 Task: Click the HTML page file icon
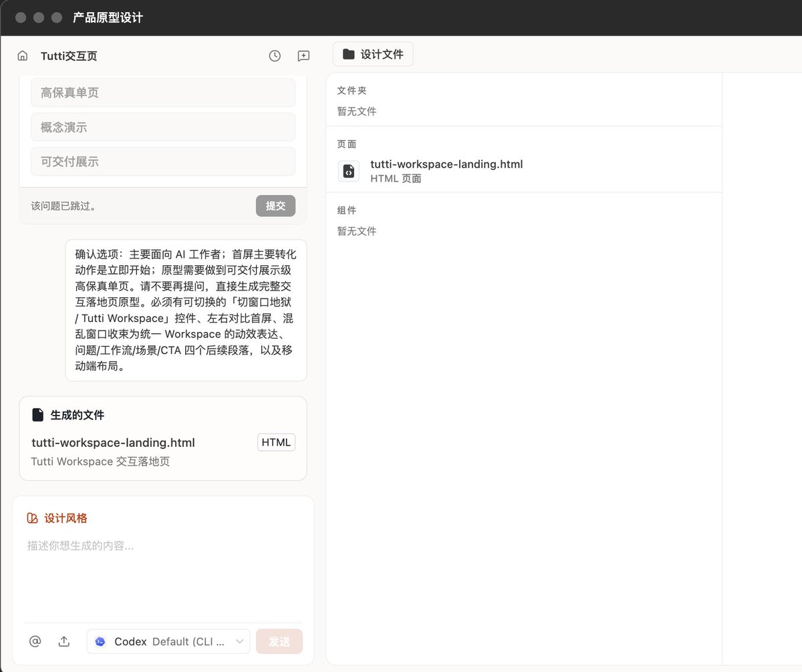click(x=349, y=171)
